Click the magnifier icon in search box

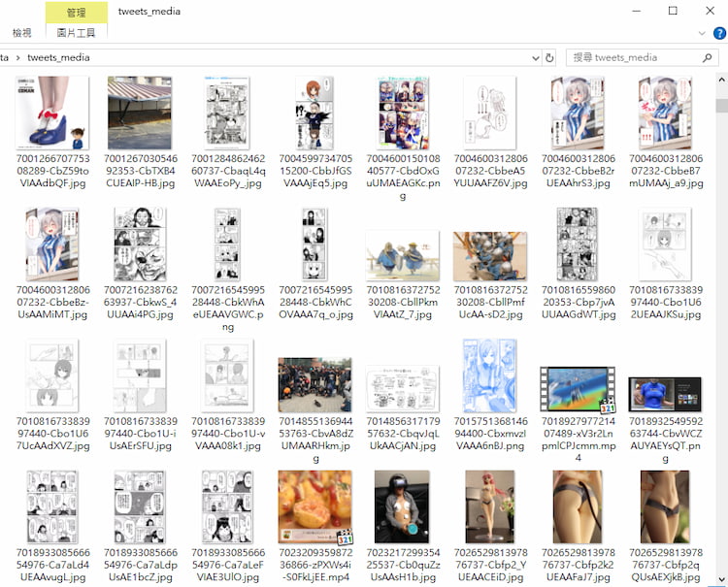point(705,57)
